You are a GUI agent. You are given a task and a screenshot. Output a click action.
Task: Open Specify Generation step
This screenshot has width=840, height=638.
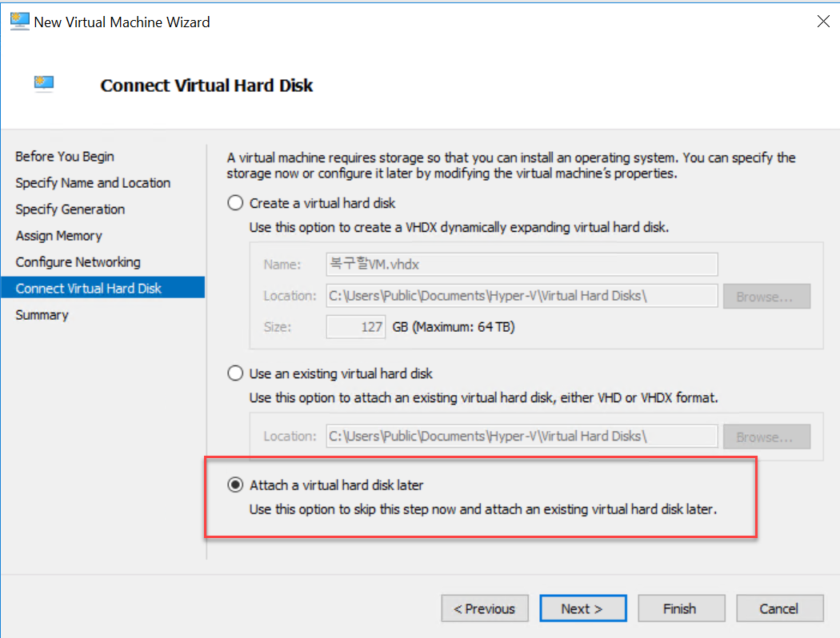[70, 209]
